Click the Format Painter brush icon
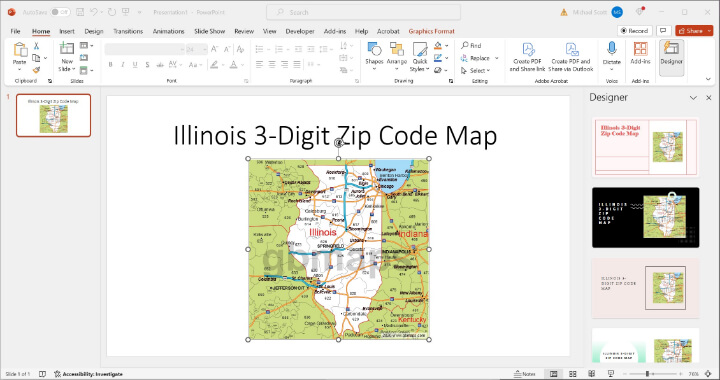Viewport: 720px width, 380px height. coord(36,70)
